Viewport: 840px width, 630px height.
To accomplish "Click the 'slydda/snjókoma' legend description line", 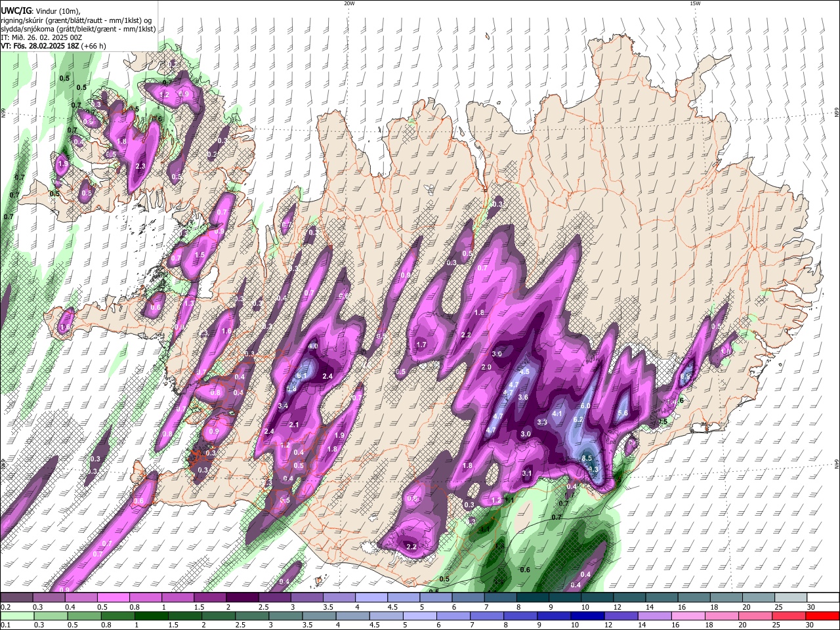I will (78, 29).
